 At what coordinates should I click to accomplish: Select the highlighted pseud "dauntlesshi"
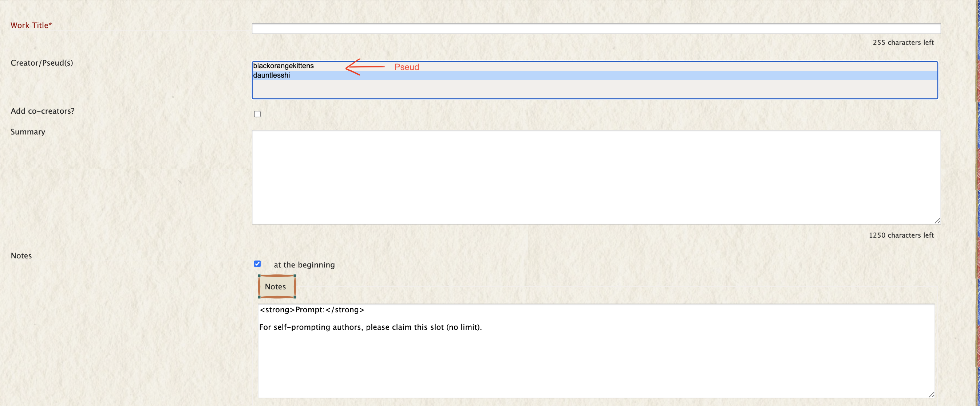pyautogui.click(x=272, y=75)
